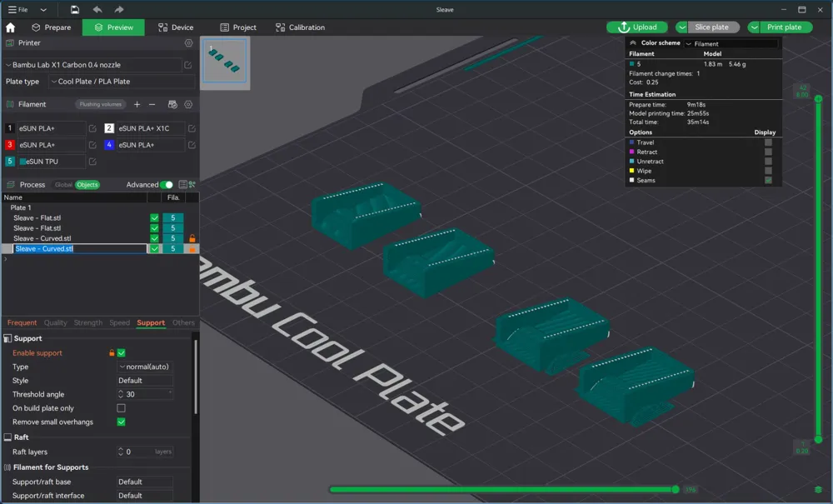Click the compare presets icon beside Advanced
Screen dimensions: 833x504
(192, 185)
